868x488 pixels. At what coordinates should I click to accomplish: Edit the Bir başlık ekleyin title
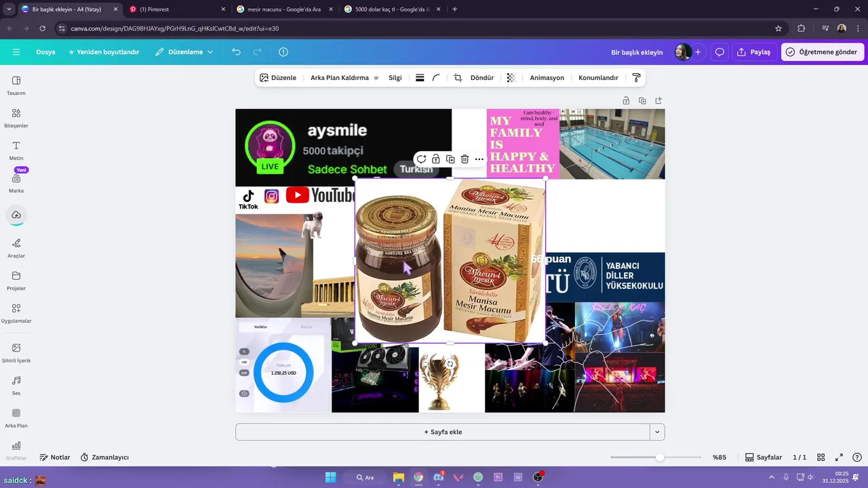tap(637, 52)
